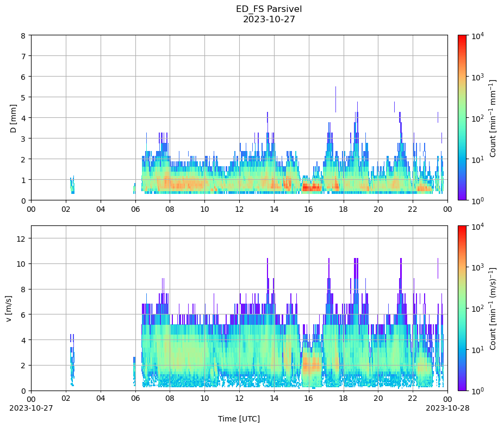Viewport: 504px width, 428px height.
Task: Click the plot title "ED_FS Parsivel"
Action: point(269,9)
